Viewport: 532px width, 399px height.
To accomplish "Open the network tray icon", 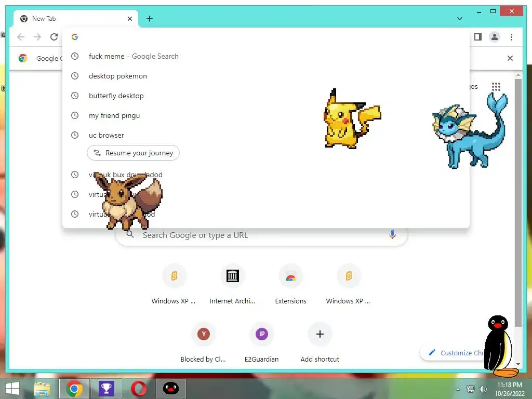I will point(471,389).
